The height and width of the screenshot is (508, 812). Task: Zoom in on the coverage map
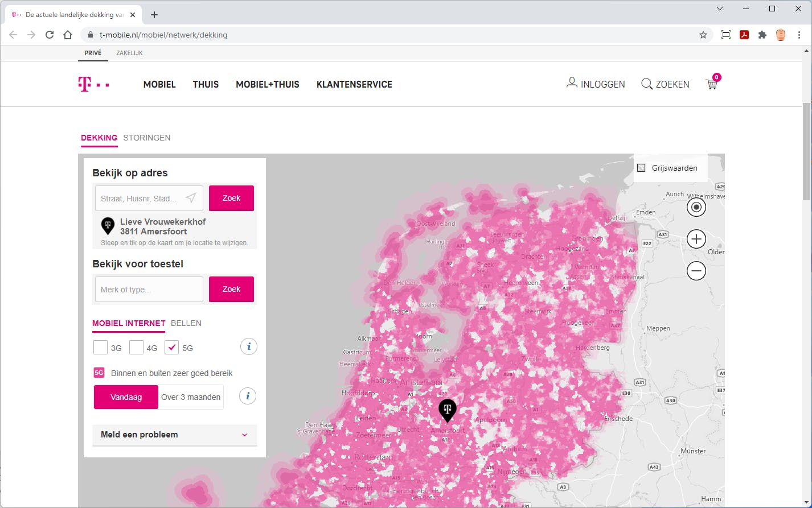click(x=696, y=239)
